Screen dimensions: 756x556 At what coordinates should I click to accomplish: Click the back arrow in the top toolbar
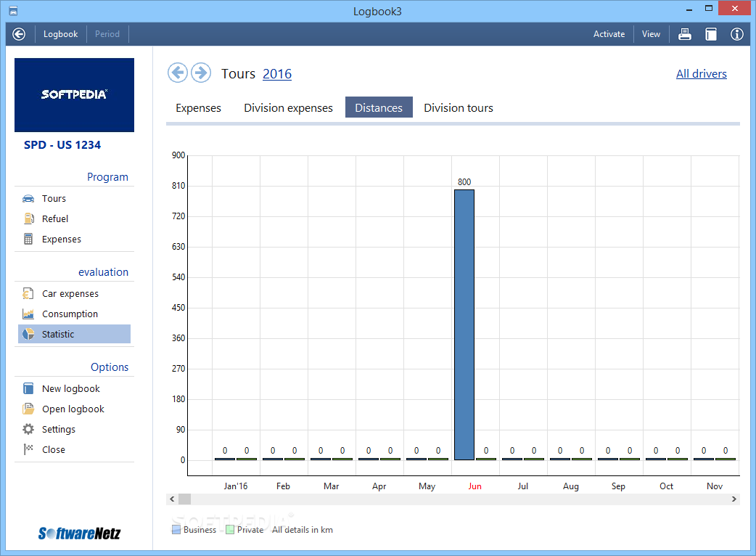click(19, 34)
